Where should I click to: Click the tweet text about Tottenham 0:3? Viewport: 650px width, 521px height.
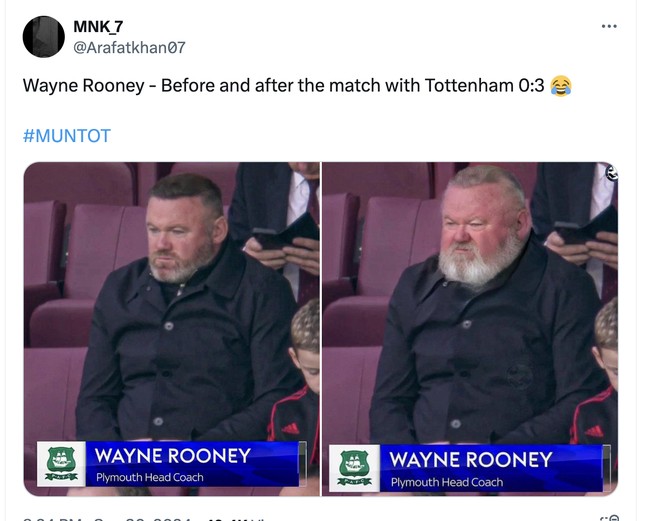pos(283,86)
